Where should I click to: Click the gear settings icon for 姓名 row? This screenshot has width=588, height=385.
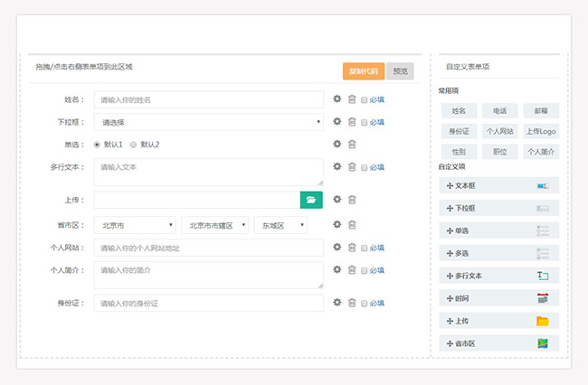tap(337, 99)
